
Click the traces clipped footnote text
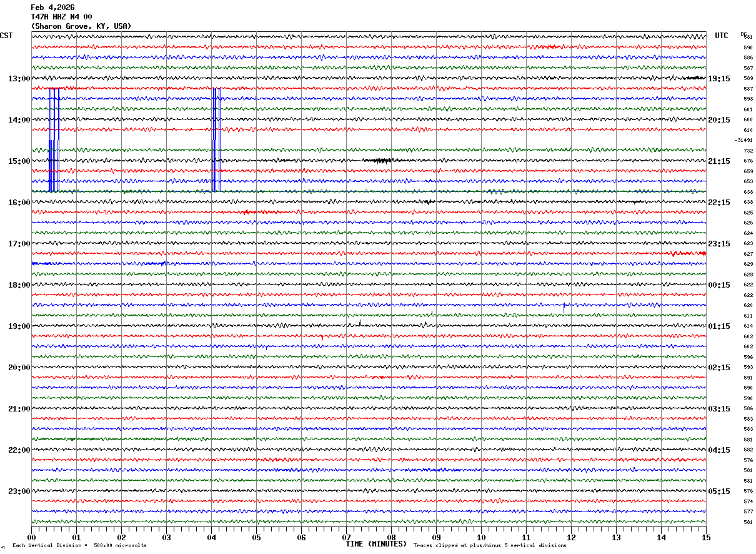click(x=490, y=546)
